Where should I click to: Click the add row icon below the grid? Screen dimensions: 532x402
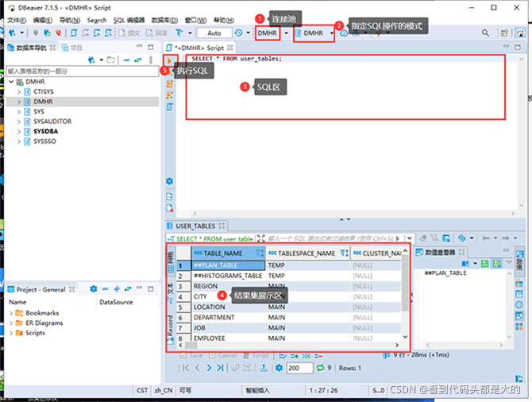pos(295,356)
